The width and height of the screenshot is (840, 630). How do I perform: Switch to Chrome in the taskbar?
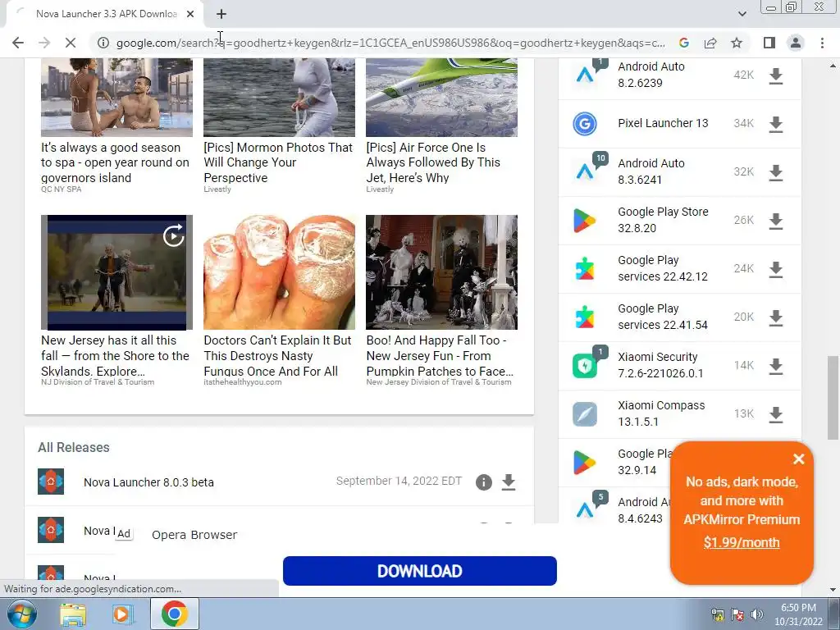point(174,614)
